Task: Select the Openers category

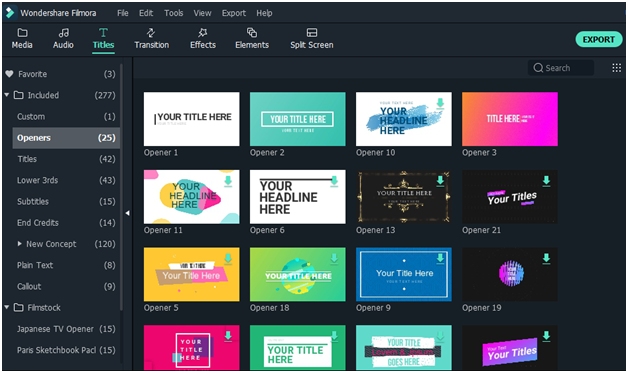Action: click(x=66, y=138)
